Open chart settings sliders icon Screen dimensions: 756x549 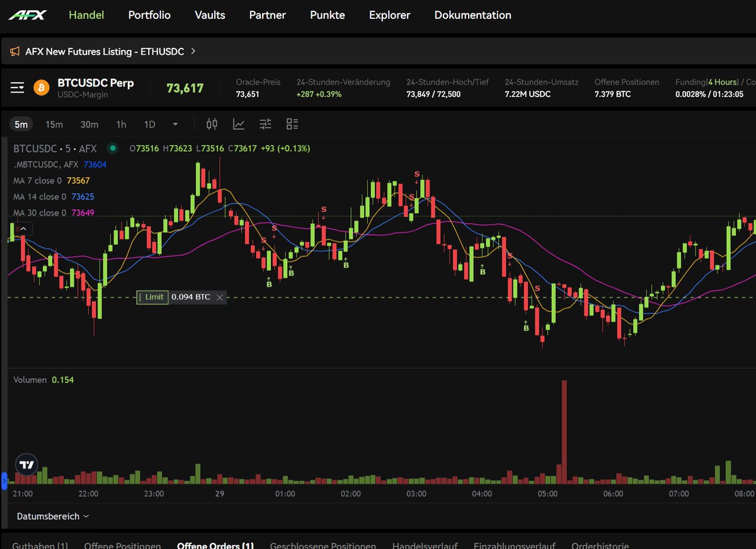coord(266,124)
